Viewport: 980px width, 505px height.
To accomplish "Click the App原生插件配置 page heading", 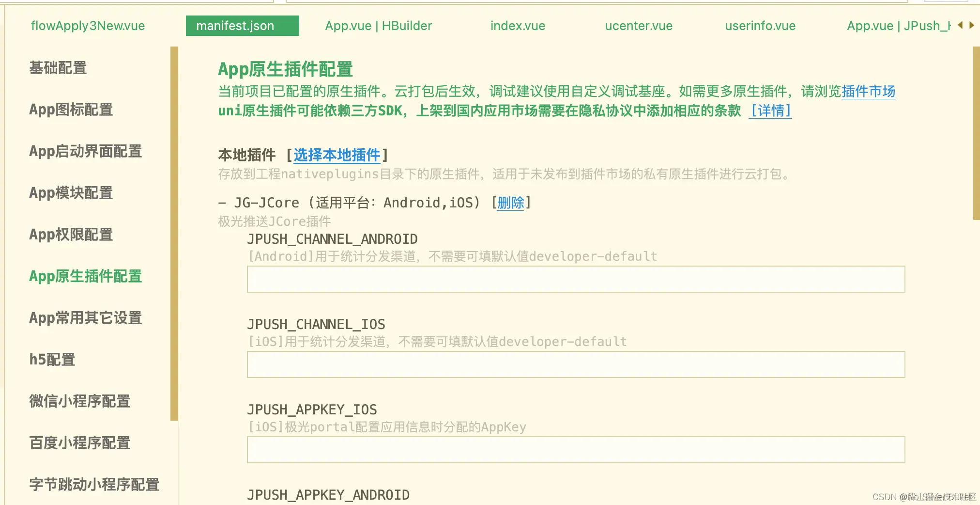I will (x=285, y=69).
